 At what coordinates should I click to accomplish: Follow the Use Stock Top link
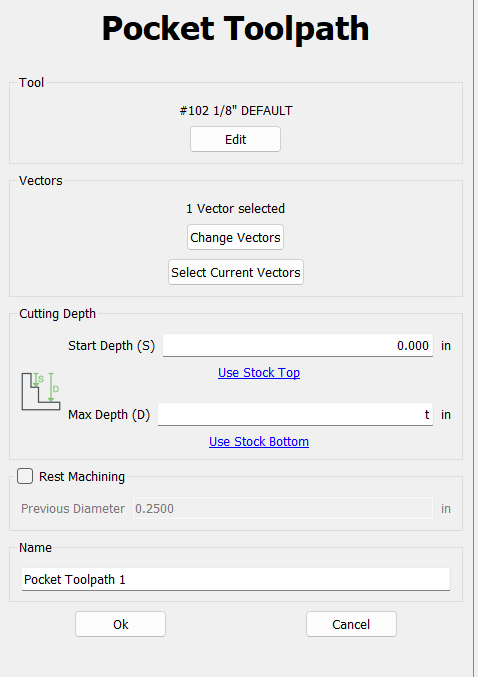tap(259, 372)
